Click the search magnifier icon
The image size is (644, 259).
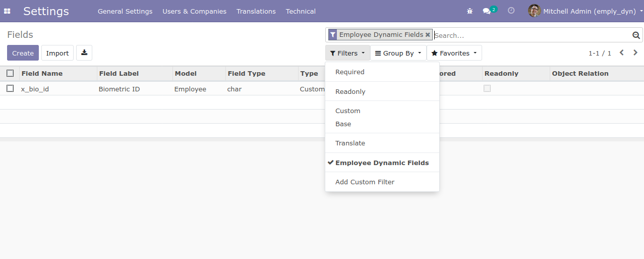pyautogui.click(x=636, y=35)
